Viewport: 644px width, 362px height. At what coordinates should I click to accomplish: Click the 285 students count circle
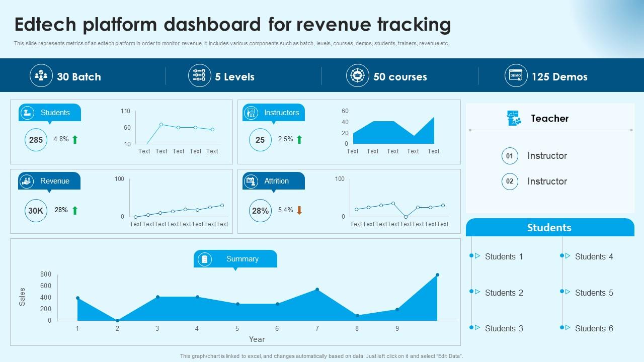(35, 139)
